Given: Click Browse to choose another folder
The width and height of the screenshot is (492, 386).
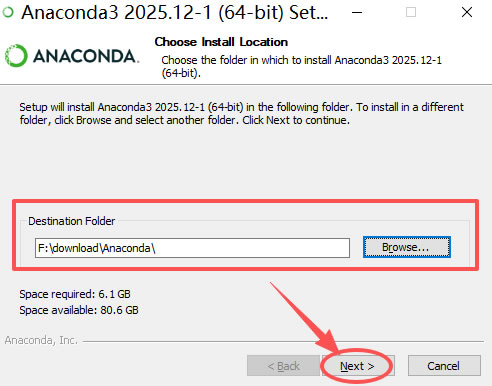Looking at the screenshot, I should pyautogui.click(x=407, y=247).
